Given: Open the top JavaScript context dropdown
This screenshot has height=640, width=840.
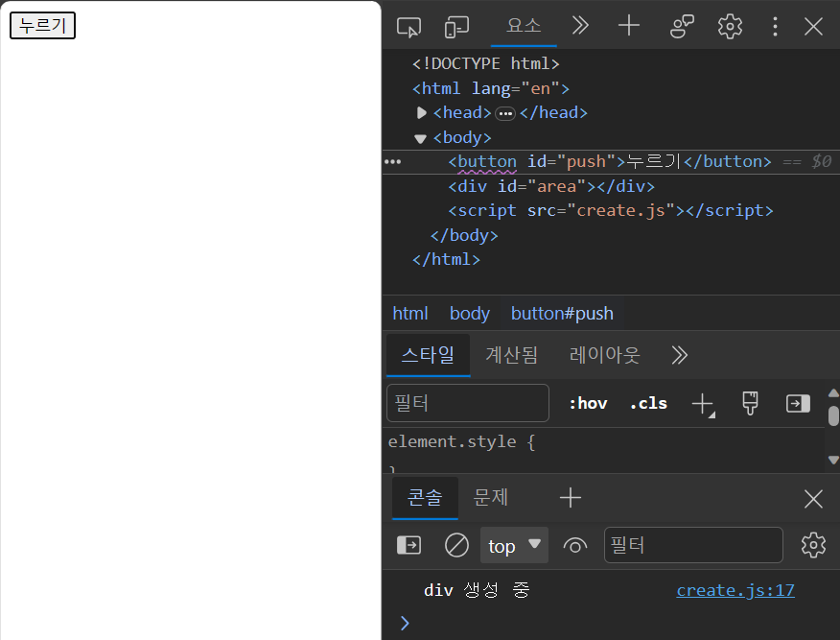Looking at the screenshot, I should tap(514, 546).
